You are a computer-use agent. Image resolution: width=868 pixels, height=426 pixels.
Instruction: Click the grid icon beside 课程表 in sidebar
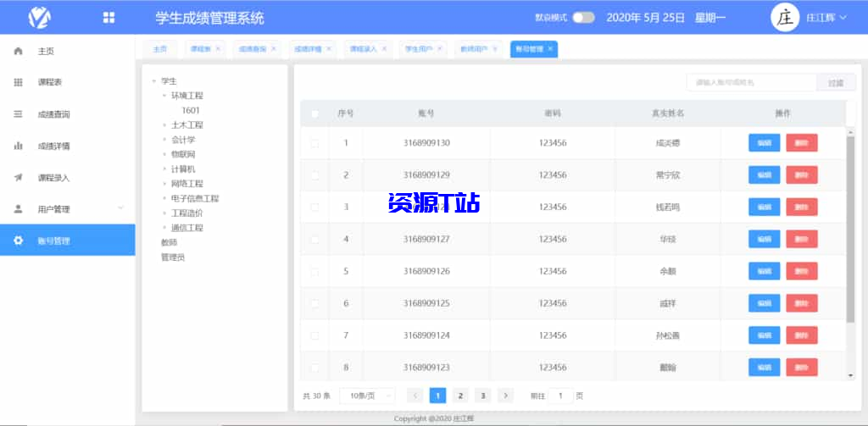pyautogui.click(x=19, y=82)
